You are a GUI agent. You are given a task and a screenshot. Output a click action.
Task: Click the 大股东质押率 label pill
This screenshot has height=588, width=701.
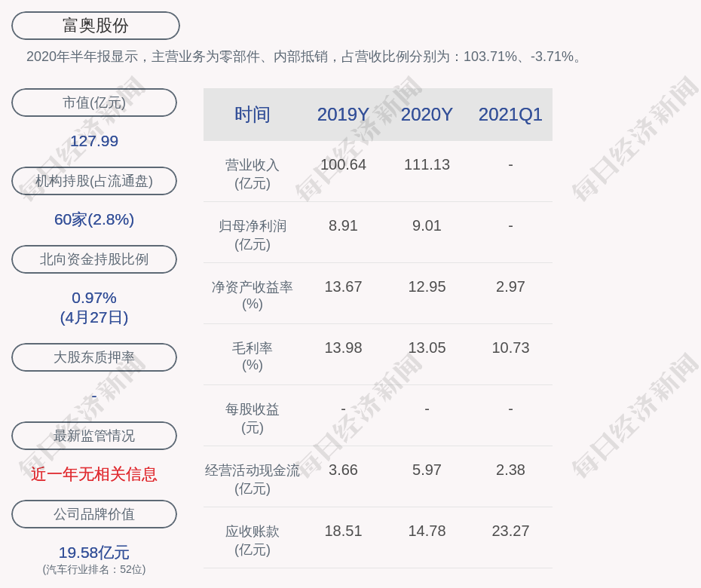94,357
